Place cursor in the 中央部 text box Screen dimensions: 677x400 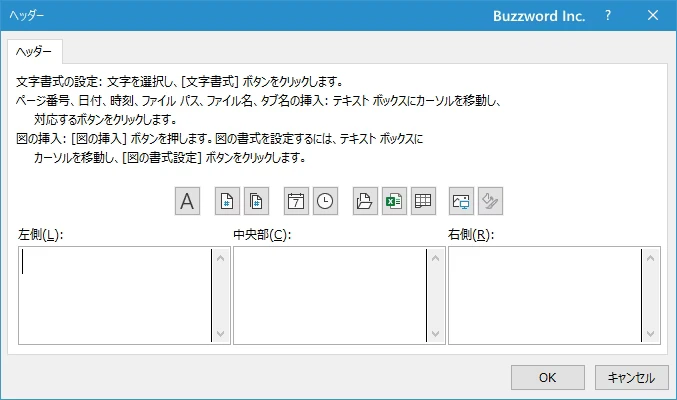[330, 296]
